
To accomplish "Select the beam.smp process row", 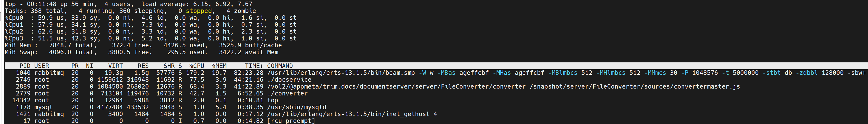I will point(341,73).
